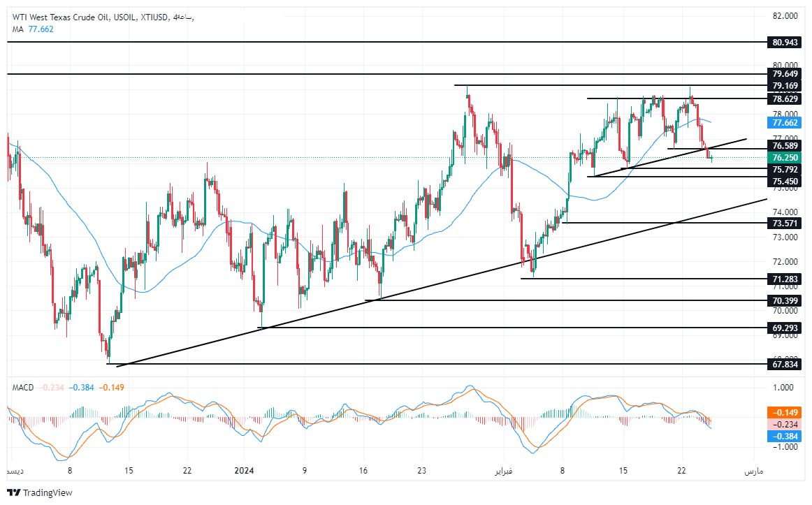
Task: Select the 76.589 price level label
Action: pyautogui.click(x=785, y=146)
